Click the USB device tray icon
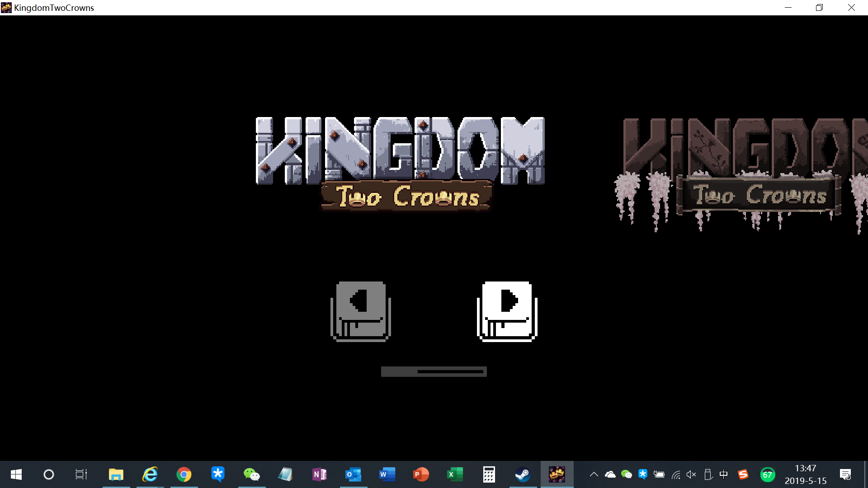Image resolution: width=868 pixels, height=488 pixels. 708,474
